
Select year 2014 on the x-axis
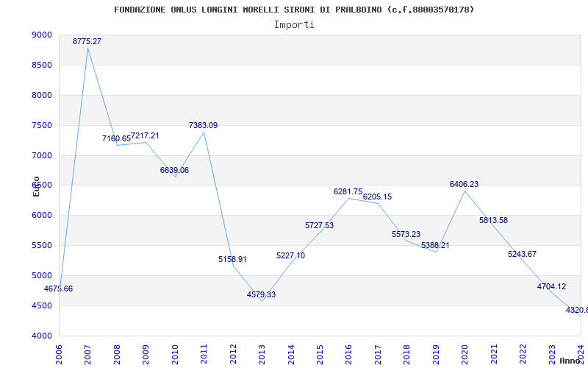click(291, 355)
